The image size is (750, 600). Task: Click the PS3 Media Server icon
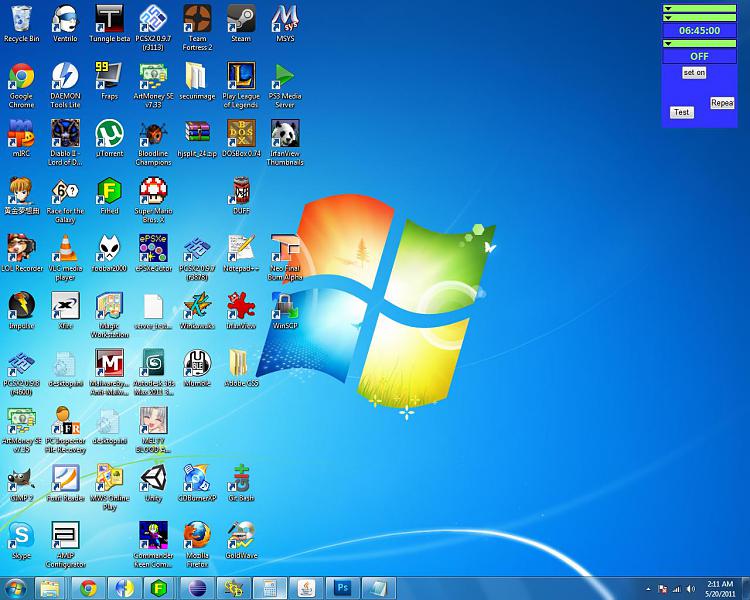(x=285, y=85)
